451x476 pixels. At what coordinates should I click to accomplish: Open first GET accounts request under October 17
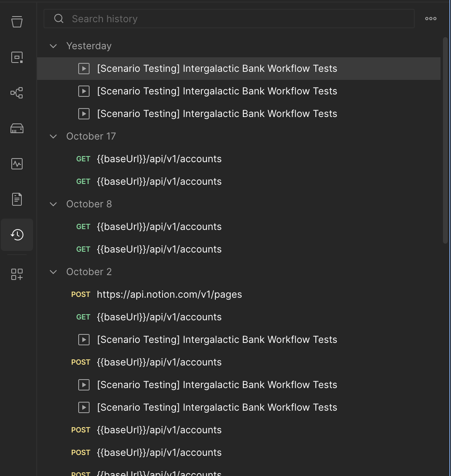[159, 159]
